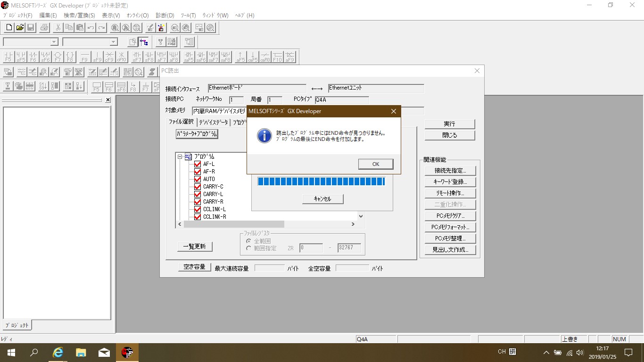This screenshot has height=362, width=644.
Task: Click the Open Project folder icon
Action: (20, 28)
